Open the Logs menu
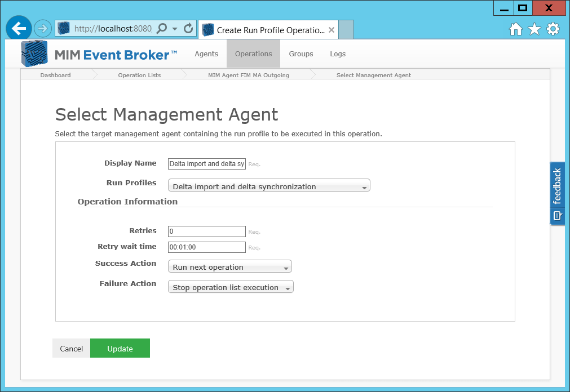Viewport: 570px width, 392px height. 338,54
